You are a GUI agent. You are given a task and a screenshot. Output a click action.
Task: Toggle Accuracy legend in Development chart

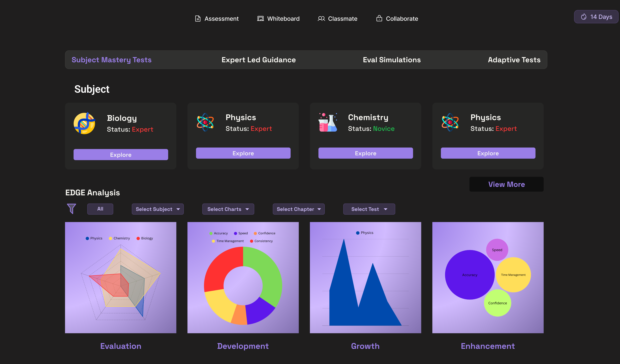coord(218,233)
